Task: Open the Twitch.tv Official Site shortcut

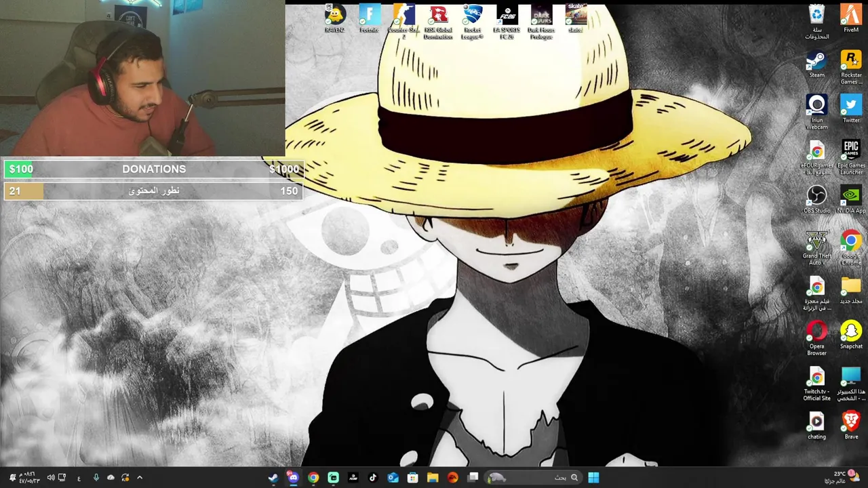Action: click(816, 384)
